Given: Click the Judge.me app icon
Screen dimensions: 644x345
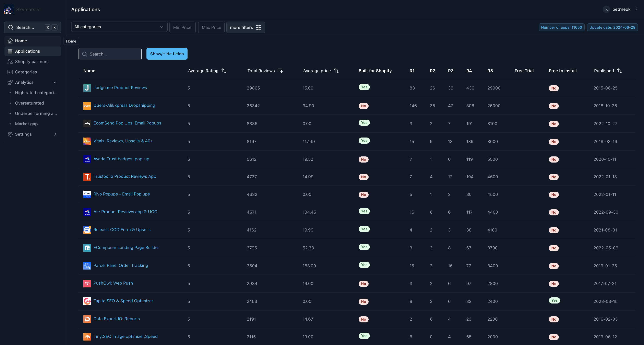Looking at the screenshot, I should 87,88.
